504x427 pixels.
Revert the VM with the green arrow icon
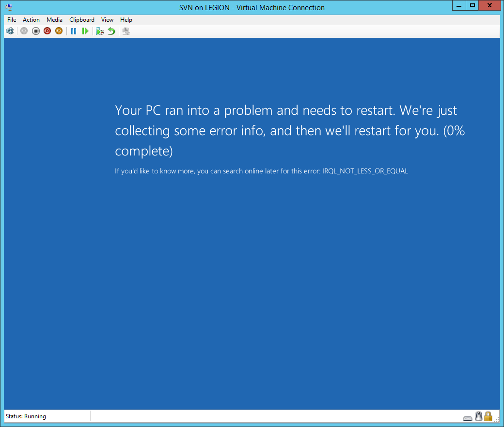[x=111, y=31]
